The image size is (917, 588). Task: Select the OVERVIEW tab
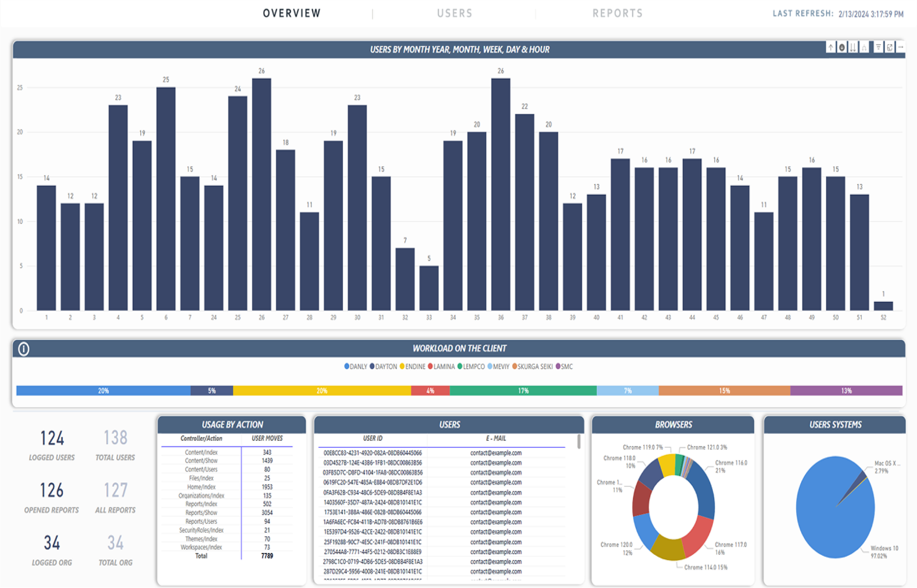tap(292, 13)
